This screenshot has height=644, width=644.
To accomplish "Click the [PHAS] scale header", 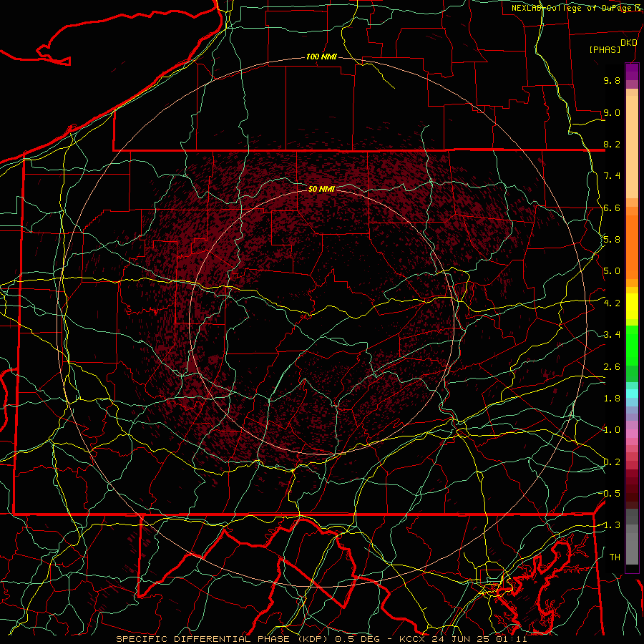I will pyautogui.click(x=605, y=49).
